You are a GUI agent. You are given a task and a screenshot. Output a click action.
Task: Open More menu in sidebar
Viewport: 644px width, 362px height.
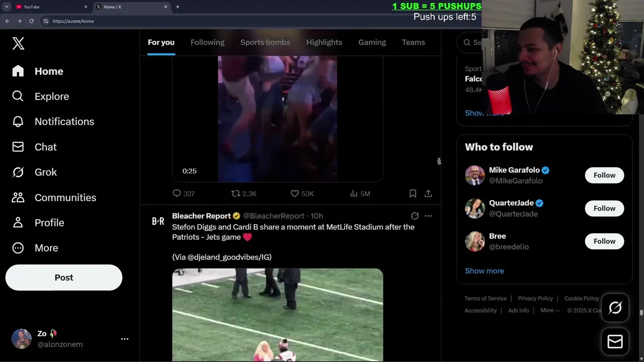35,248
